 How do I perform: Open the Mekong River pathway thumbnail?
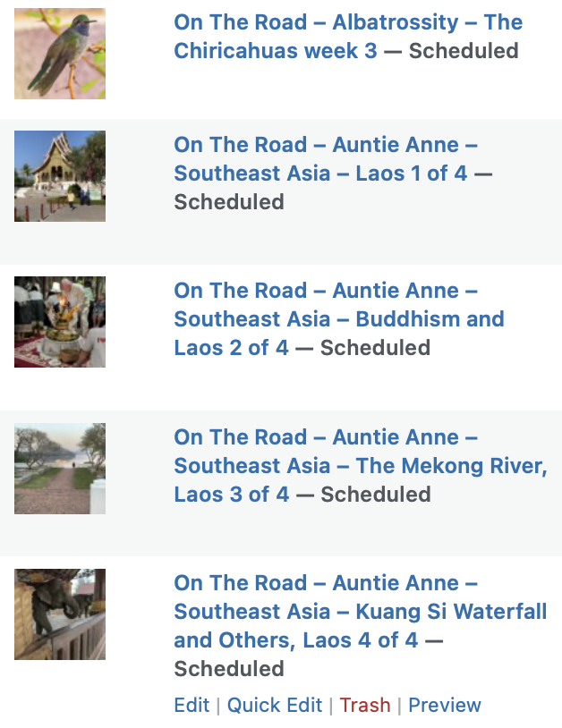click(60, 469)
